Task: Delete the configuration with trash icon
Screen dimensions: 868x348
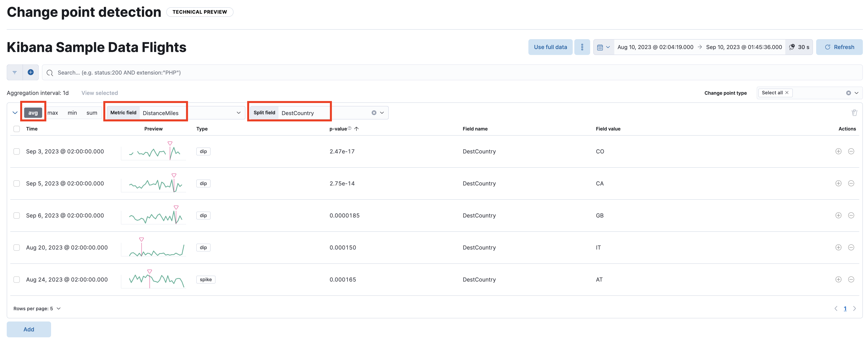Action: tap(854, 113)
